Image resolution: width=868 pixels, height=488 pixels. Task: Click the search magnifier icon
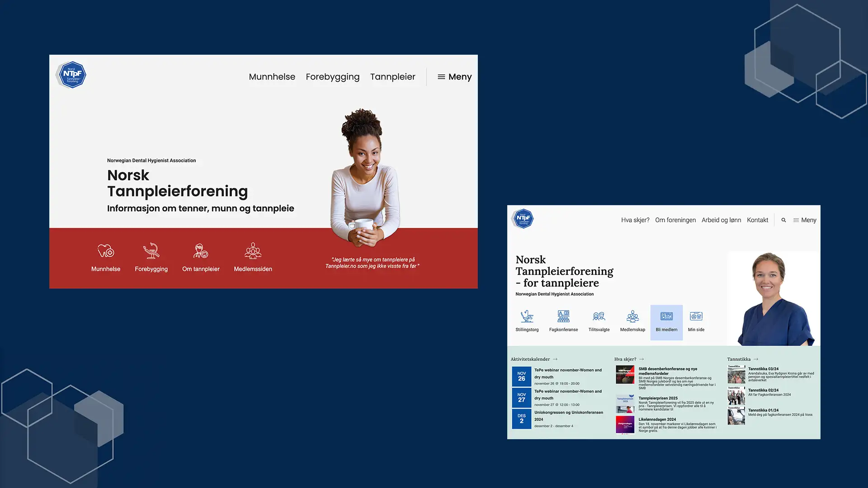tap(783, 220)
